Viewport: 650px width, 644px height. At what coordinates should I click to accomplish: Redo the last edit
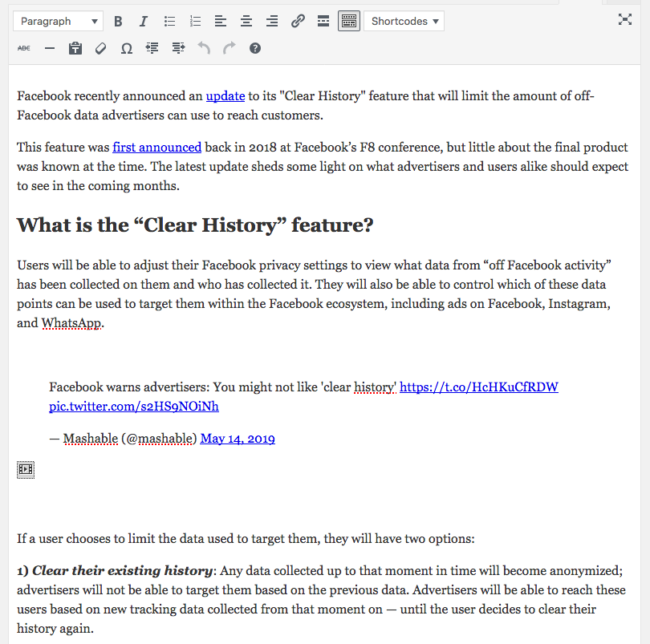pos(230,48)
